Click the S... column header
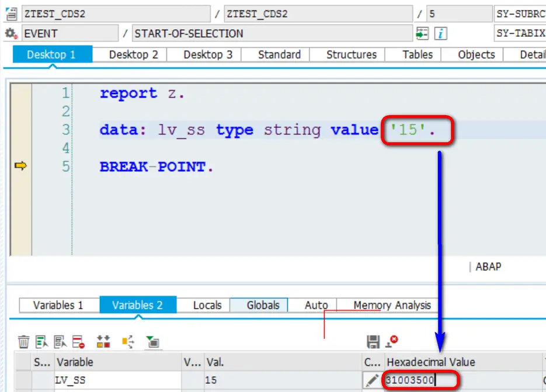This screenshot has width=546, height=392. point(42,362)
